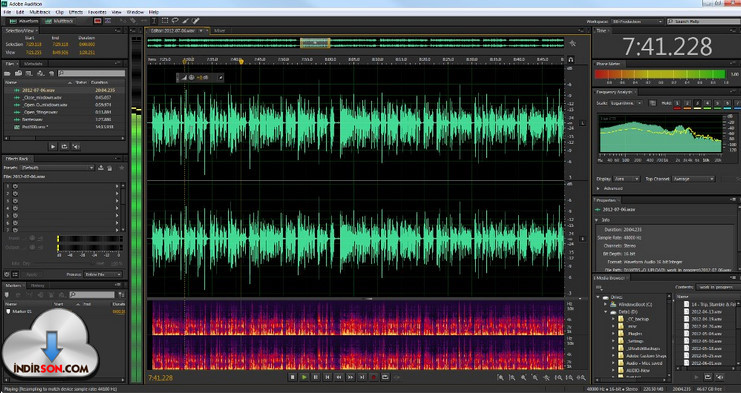The image size is (741, 393).
Task: Toggle the right channel R button
Action: coord(582,239)
